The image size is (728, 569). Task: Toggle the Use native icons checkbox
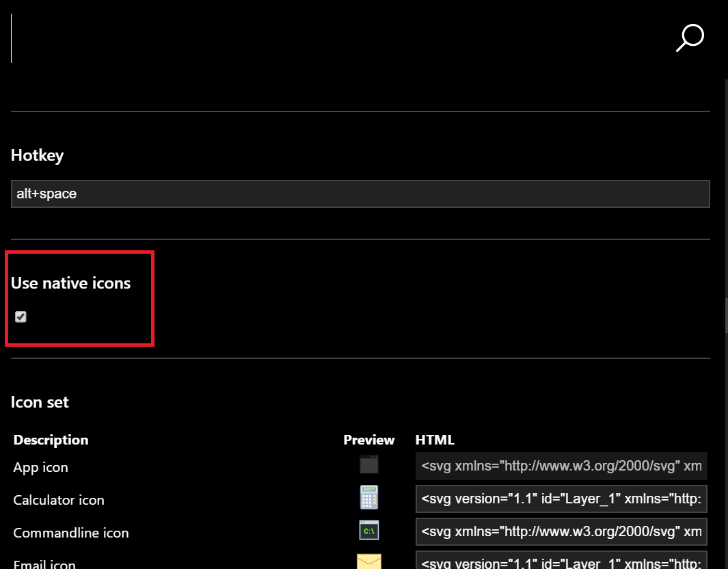pyautogui.click(x=21, y=317)
